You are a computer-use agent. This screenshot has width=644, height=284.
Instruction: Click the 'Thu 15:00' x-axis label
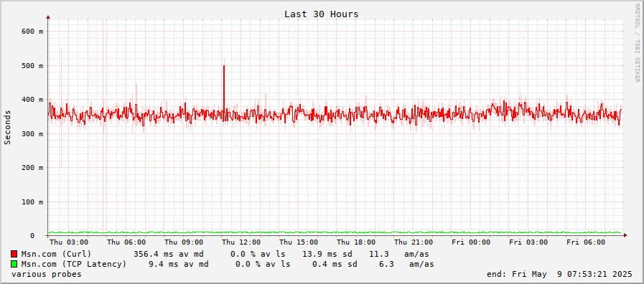coord(299,242)
